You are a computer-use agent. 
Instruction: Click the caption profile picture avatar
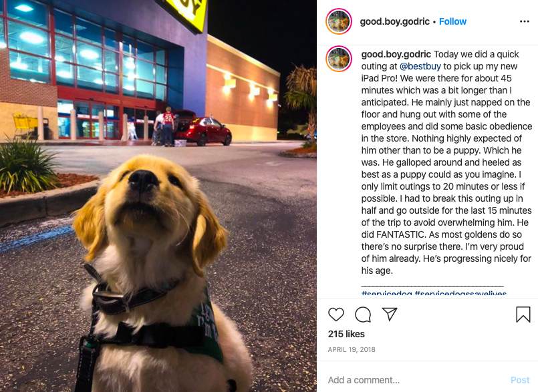(339, 59)
